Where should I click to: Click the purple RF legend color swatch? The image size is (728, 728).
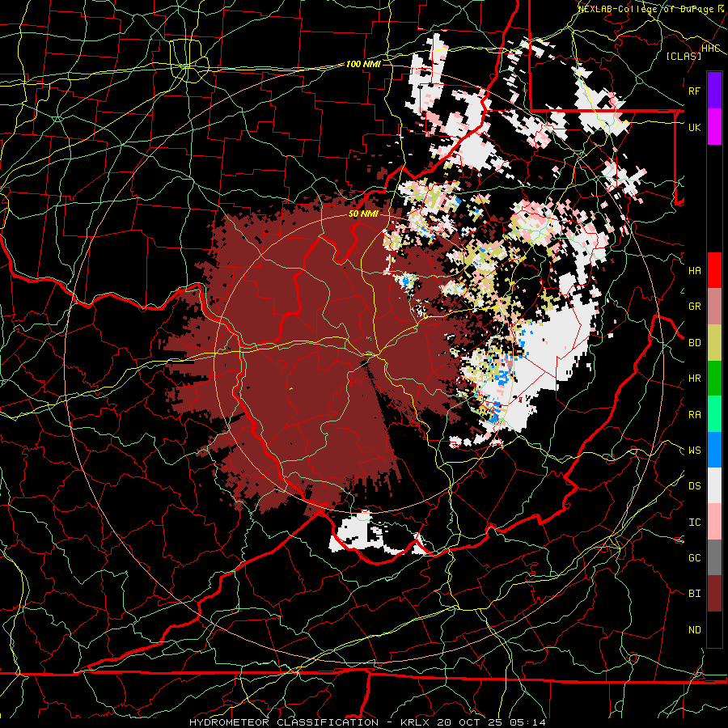point(714,91)
